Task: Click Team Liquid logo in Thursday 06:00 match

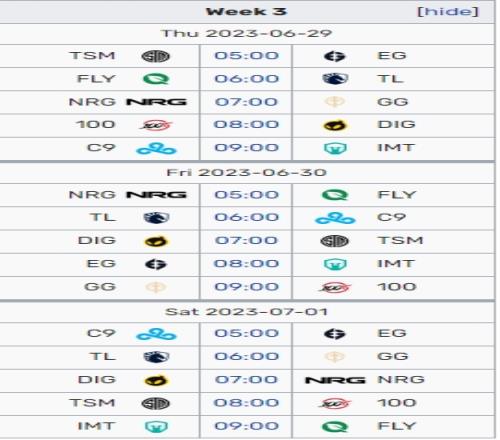Action: pos(335,79)
